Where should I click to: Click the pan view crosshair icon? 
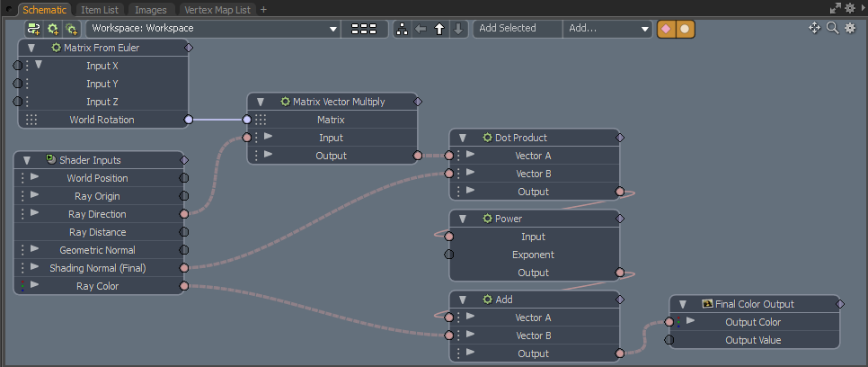coord(815,28)
